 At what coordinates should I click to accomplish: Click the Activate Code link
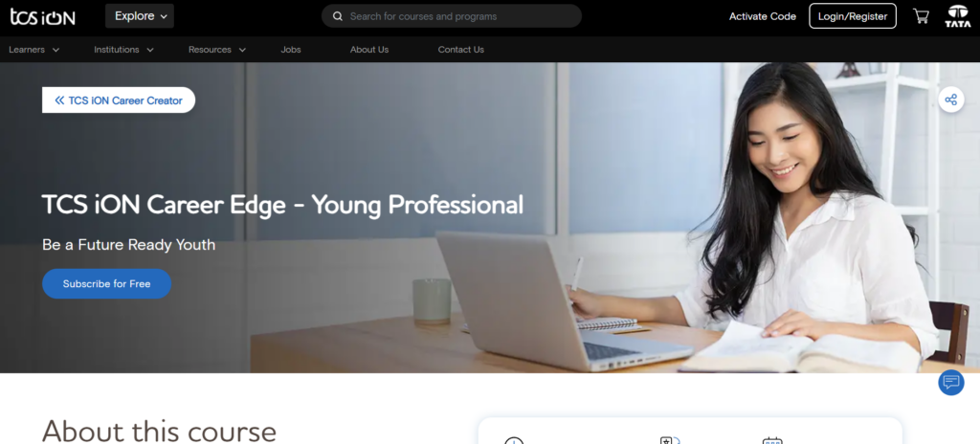point(763,16)
